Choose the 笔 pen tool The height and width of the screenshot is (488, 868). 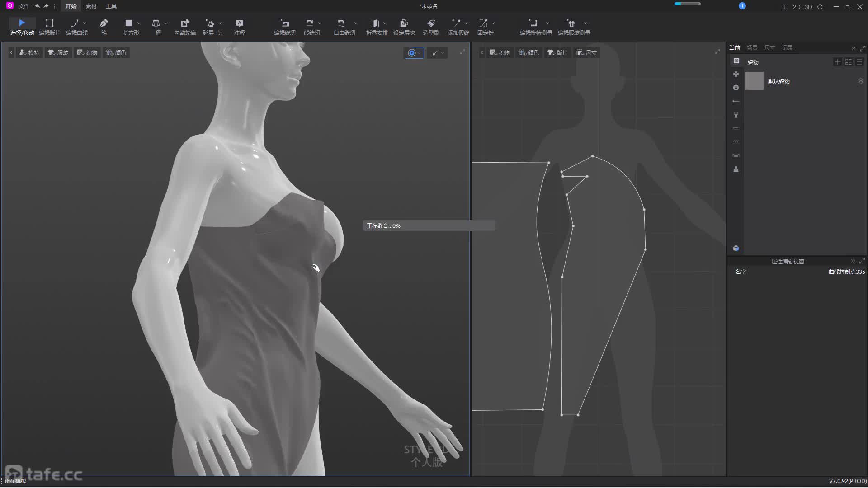coord(104,26)
